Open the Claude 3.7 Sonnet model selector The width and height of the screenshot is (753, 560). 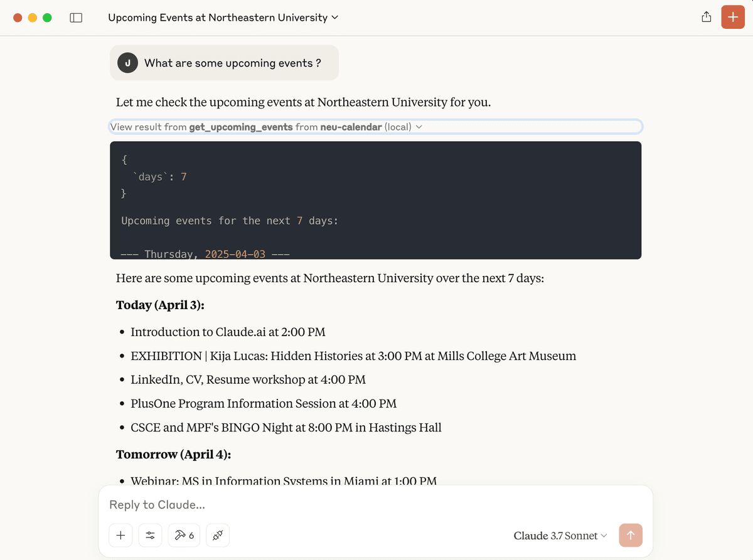pyautogui.click(x=560, y=536)
